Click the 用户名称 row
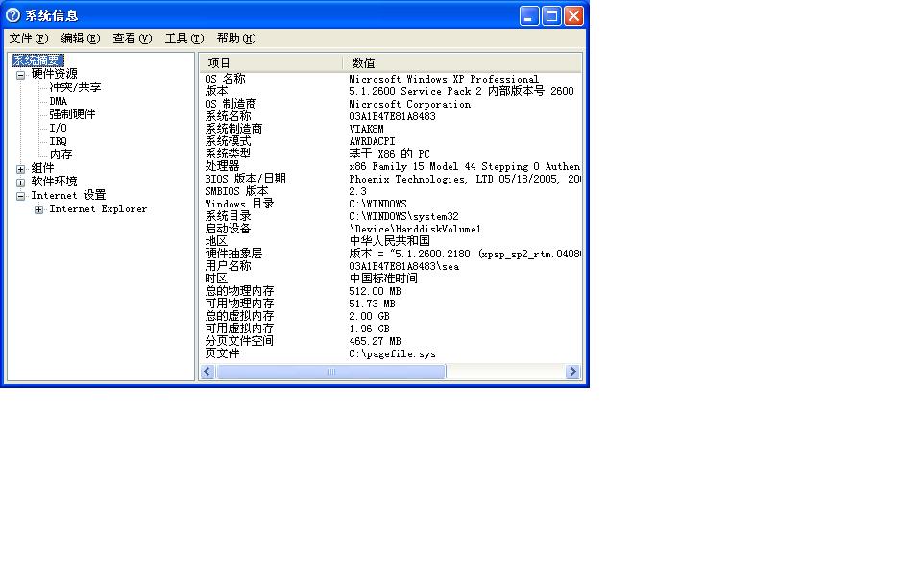Screen dimensions: 924x585 (391, 266)
